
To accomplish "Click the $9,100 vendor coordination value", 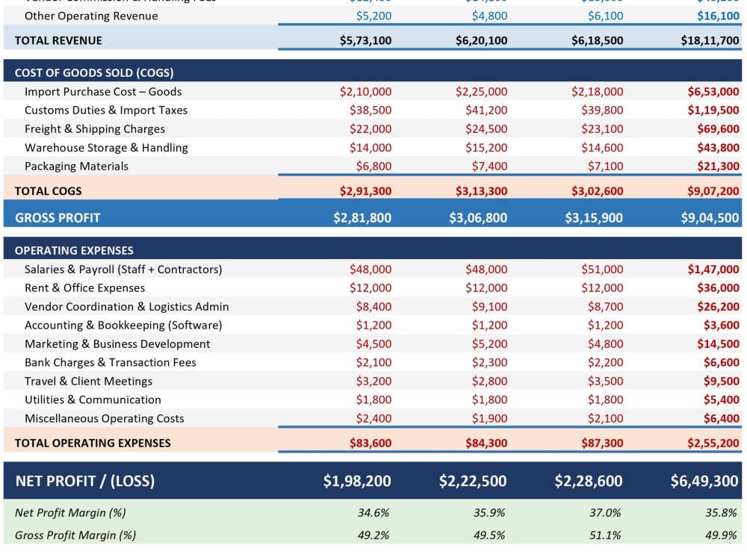I will tap(489, 307).
